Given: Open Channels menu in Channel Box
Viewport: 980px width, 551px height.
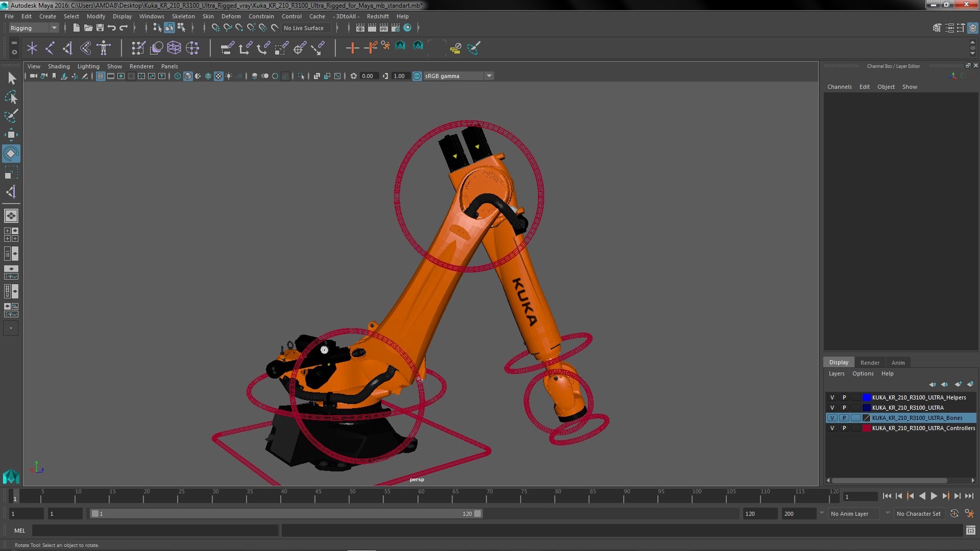Looking at the screenshot, I should pyautogui.click(x=839, y=87).
